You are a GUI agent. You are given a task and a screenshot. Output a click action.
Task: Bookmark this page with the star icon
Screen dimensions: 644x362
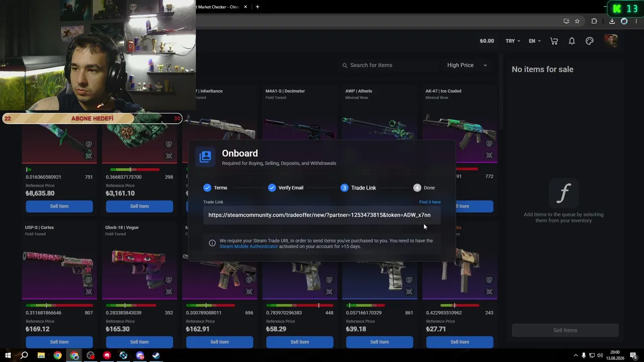click(577, 21)
